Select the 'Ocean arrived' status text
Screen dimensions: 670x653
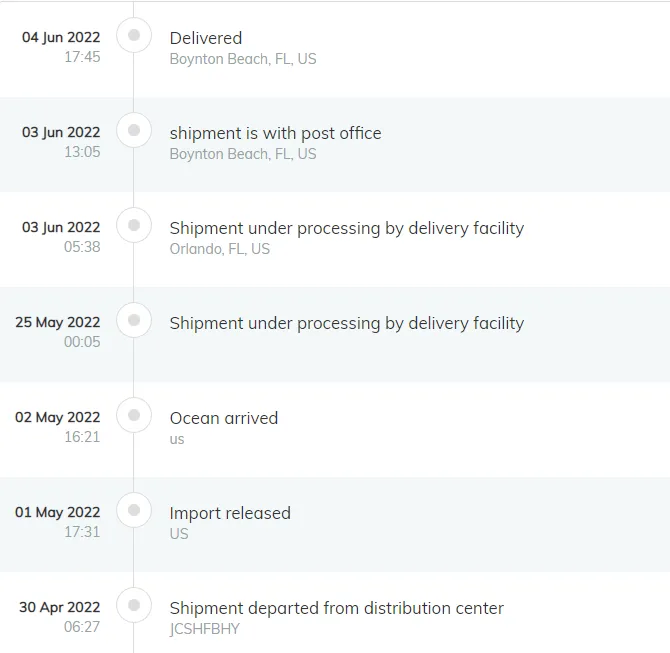[x=224, y=418]
